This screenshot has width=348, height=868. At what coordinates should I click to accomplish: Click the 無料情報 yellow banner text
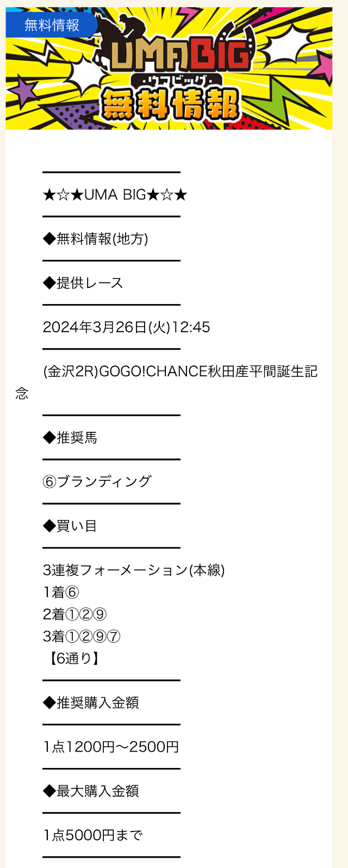171,104
